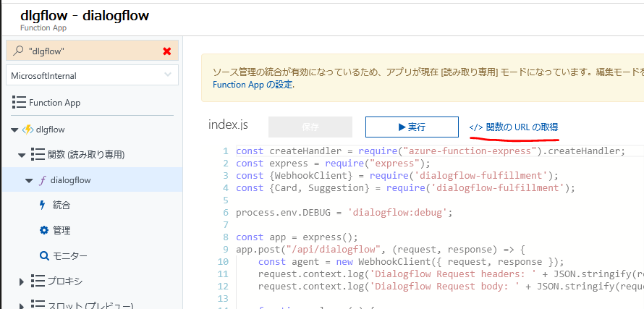
Task: Open the 統合 (Integrate) page
Action: (62, 206)
